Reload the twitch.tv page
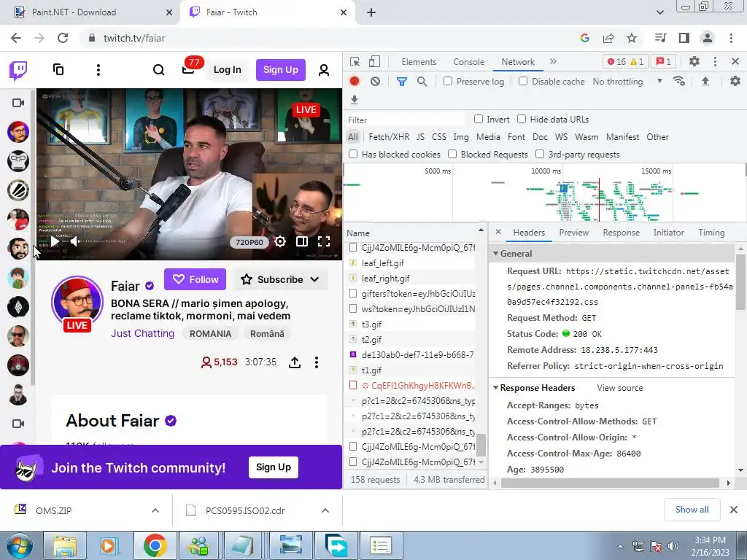747x560 pixels. tap(63, 38)
